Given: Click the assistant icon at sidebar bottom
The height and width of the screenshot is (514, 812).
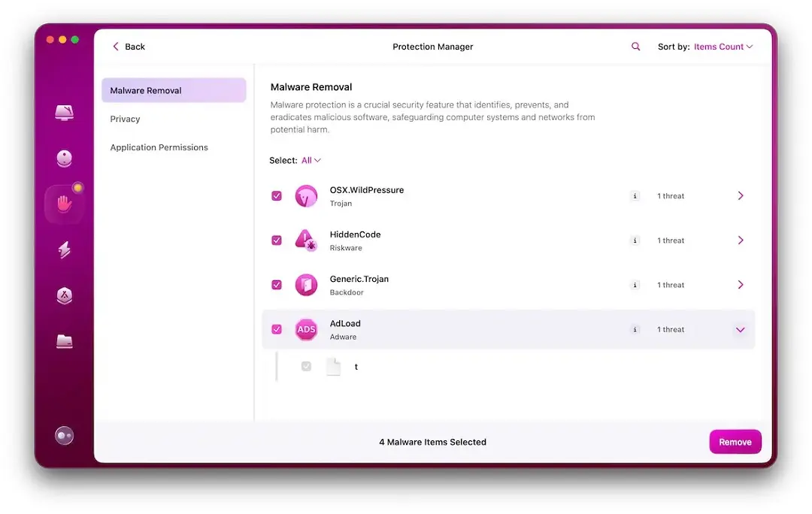Looking at the screenshot, I should coord(64,436).
